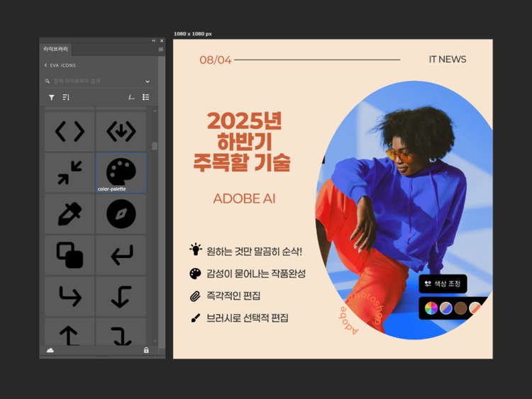
Task: Click the paperclip icon on canvas
Action: [x=195, y=296]
